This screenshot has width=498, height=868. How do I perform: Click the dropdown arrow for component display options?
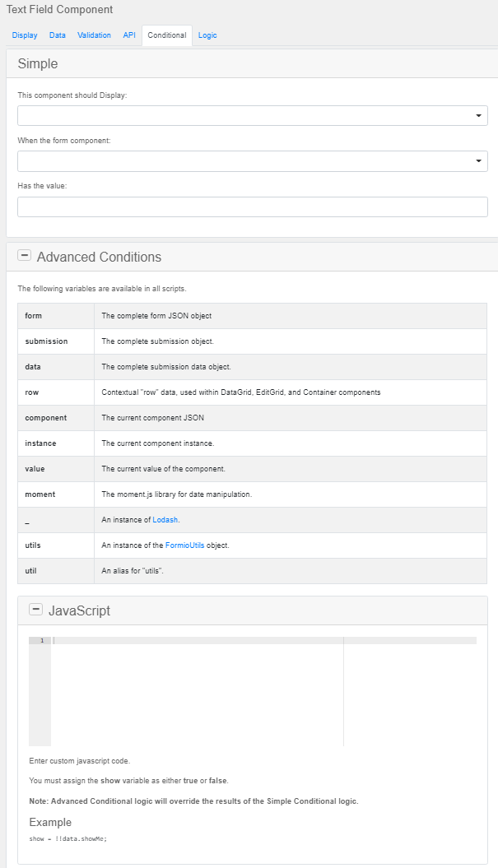[x=477, y=115]
